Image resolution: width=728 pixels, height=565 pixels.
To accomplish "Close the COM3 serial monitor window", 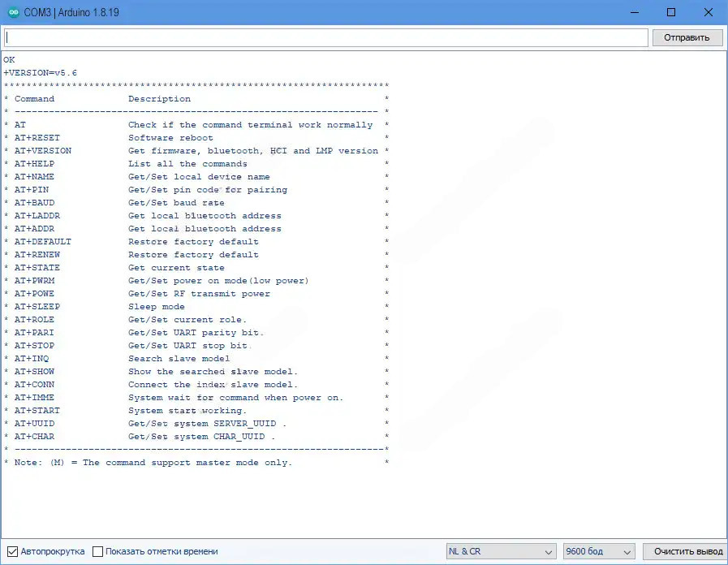I will click(x=709, y=12).
